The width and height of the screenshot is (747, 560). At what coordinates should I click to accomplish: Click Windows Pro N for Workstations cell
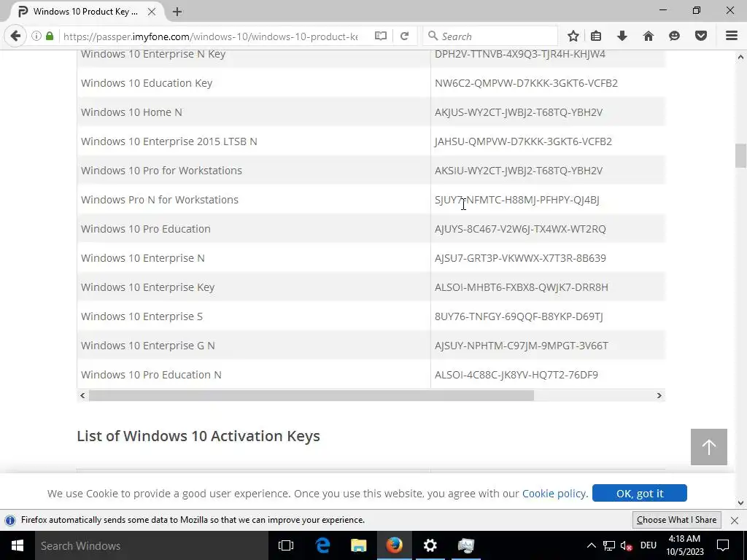[160, 200]
